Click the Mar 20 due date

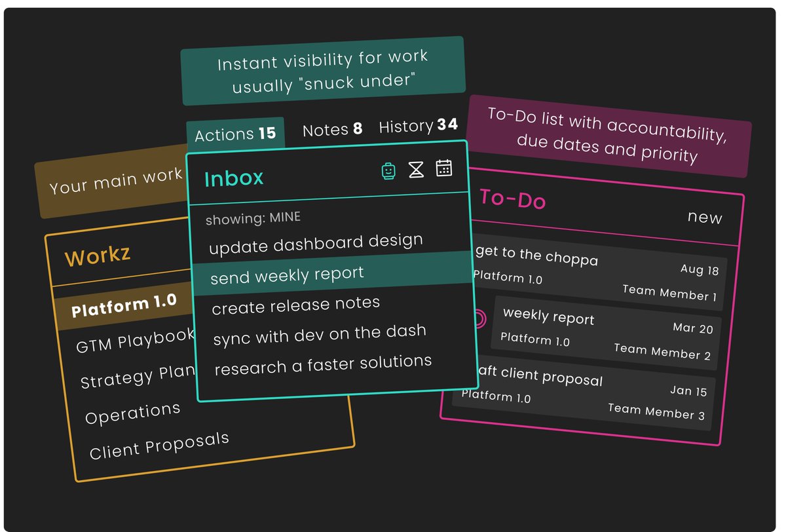[693, 328]
